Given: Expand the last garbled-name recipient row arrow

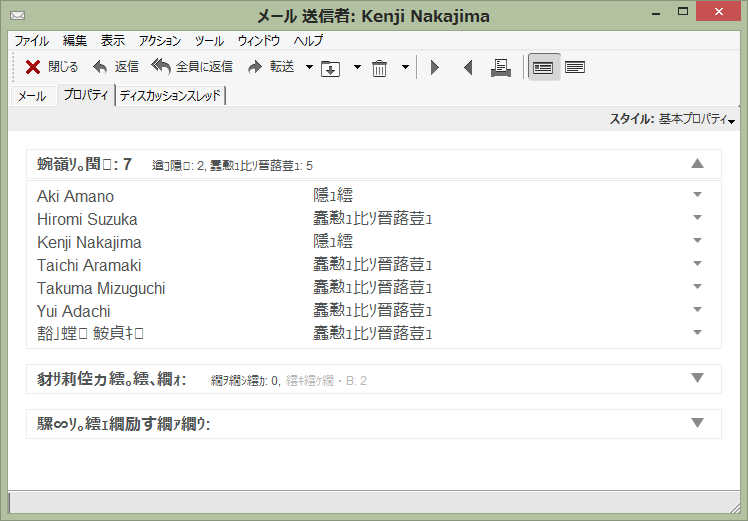Looking at the screenshot, I should [697, 332].
